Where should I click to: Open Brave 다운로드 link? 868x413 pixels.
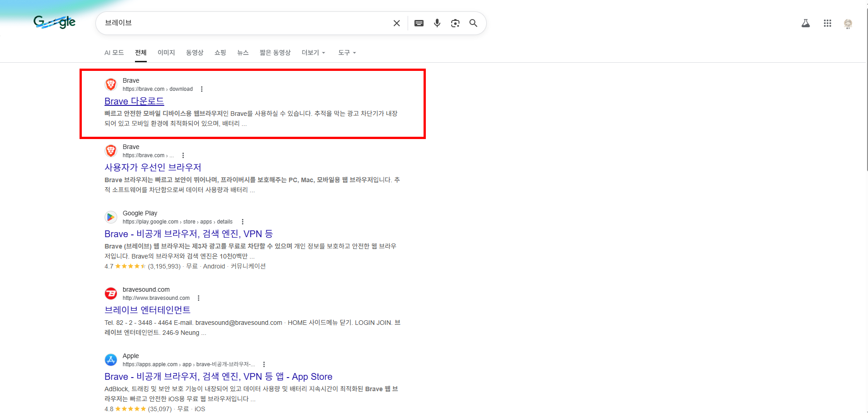[x=134, y=101]
